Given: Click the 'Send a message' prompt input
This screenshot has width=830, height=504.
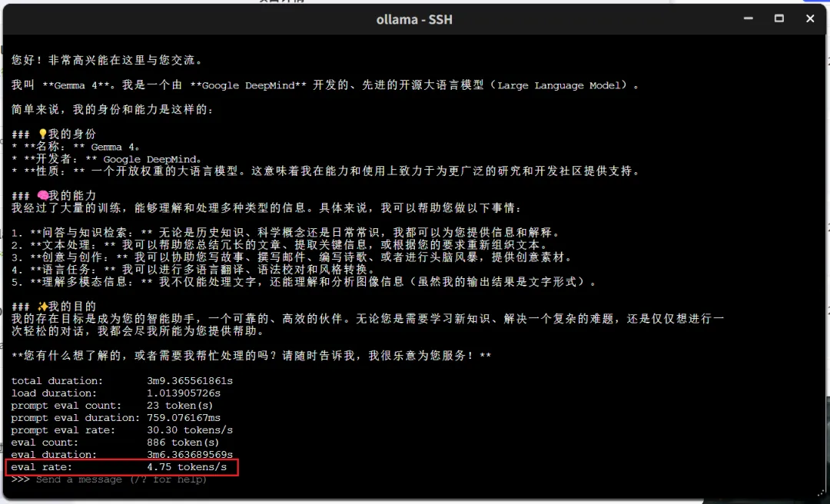Looking at the screenshot, I should (x=121, y=479).
